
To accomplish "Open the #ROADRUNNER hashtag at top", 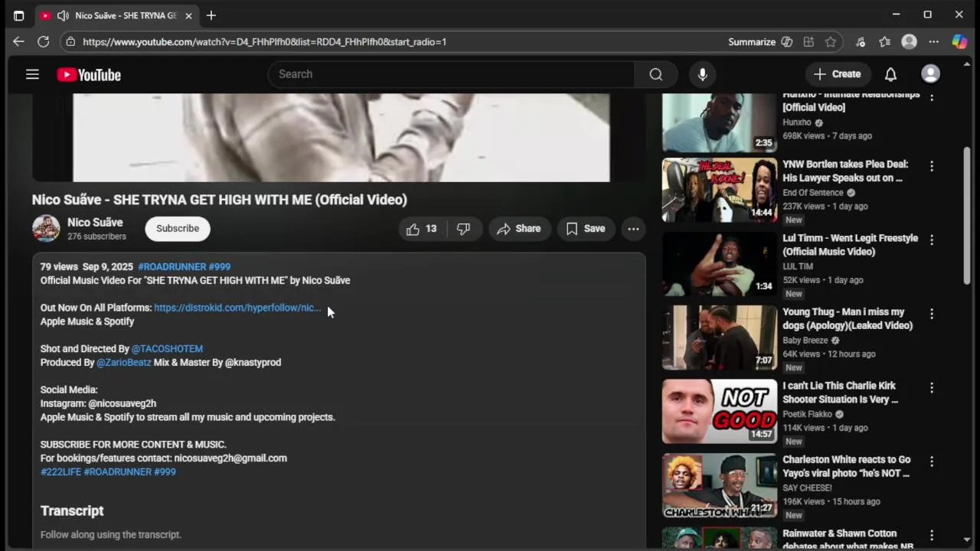I will coord(171,267).
